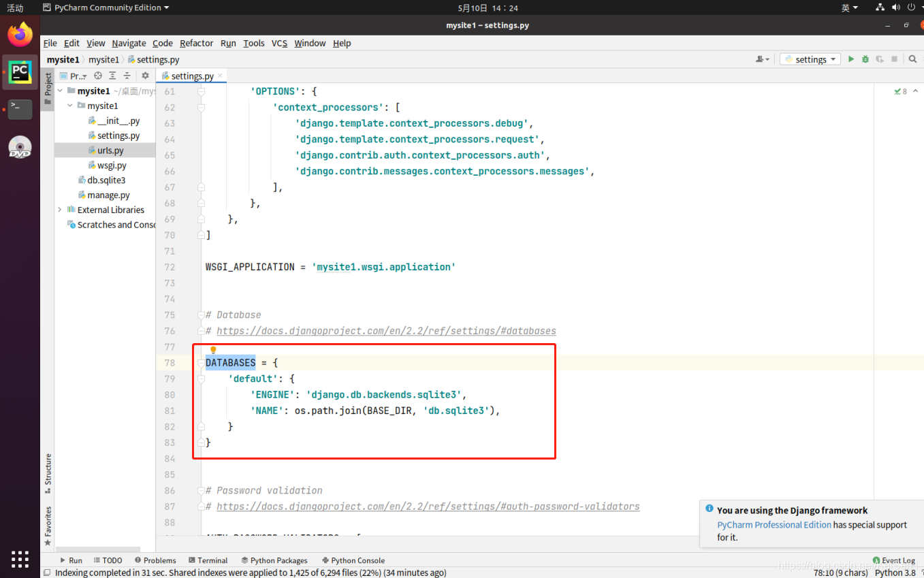Click the top bar clock 5月10日 14:24
The height and width of the screenshot is (578, 924).
pos(488,7)
